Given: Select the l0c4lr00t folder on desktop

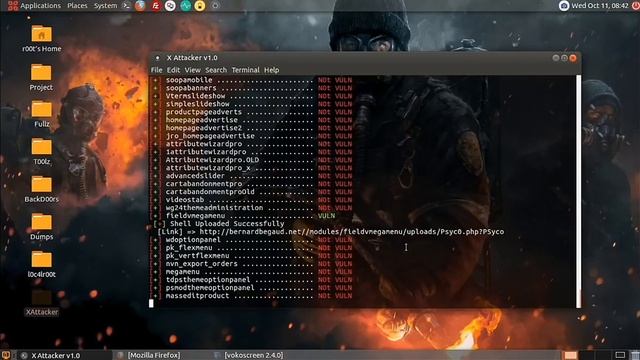Looking at the screenshot, I should pyautogui.click(x=41, y=264).
